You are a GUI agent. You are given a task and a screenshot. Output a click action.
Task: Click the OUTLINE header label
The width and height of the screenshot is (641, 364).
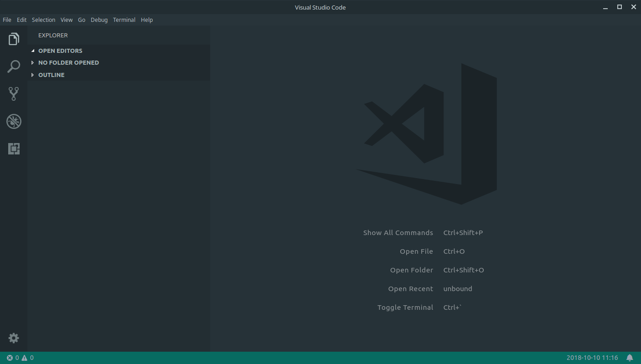52,75
